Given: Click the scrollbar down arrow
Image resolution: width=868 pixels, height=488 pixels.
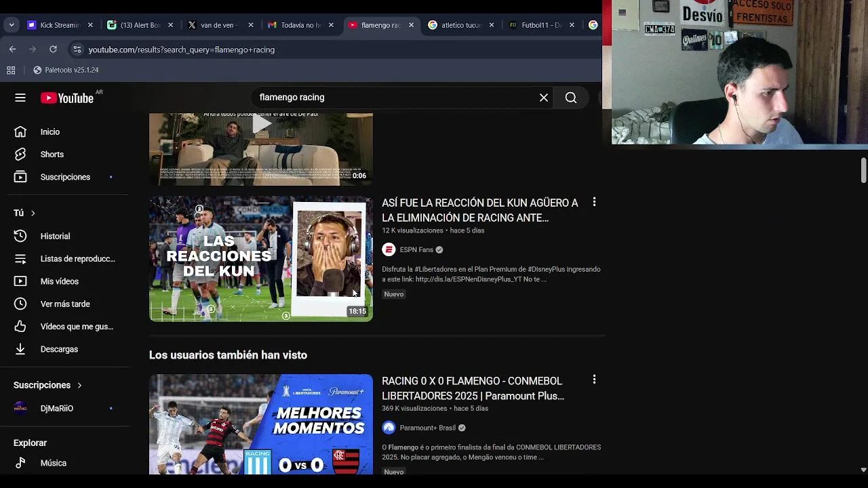Looking at the screenshot, I should click(863, 470).
